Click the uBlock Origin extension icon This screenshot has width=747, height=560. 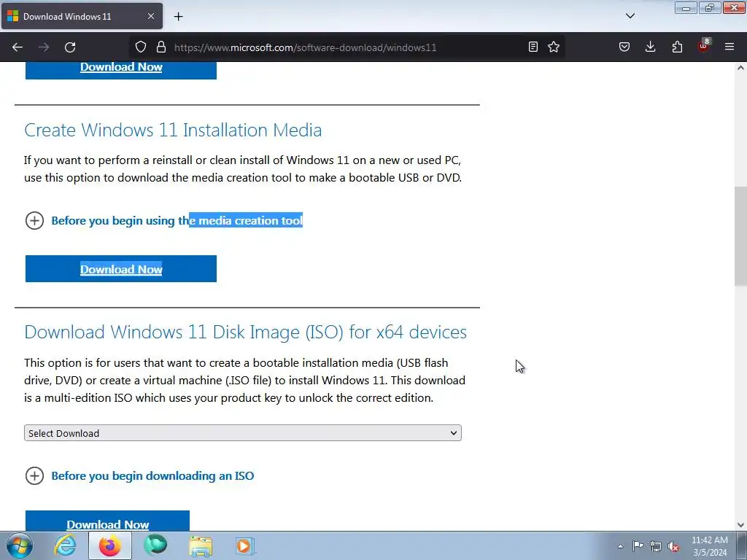coord(704,46)
